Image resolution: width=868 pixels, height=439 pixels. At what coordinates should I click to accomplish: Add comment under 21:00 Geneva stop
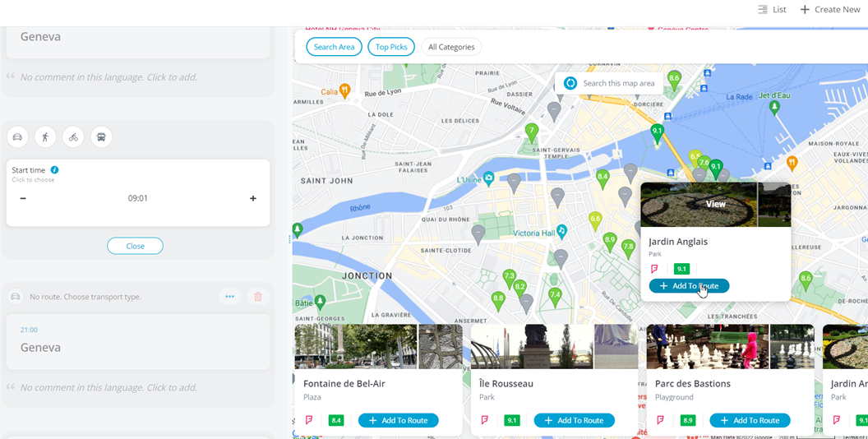pyautogui.click(x=108, y=387)
